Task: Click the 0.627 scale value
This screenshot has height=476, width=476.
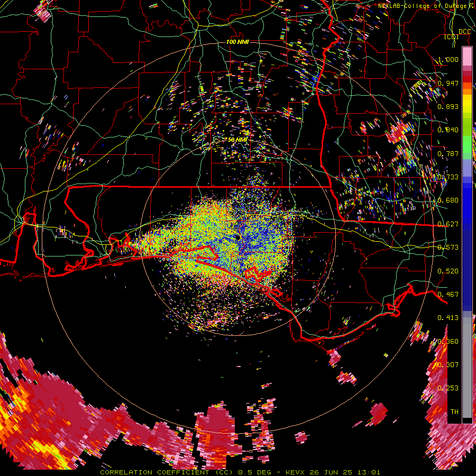Action: (x=448, y=224)
